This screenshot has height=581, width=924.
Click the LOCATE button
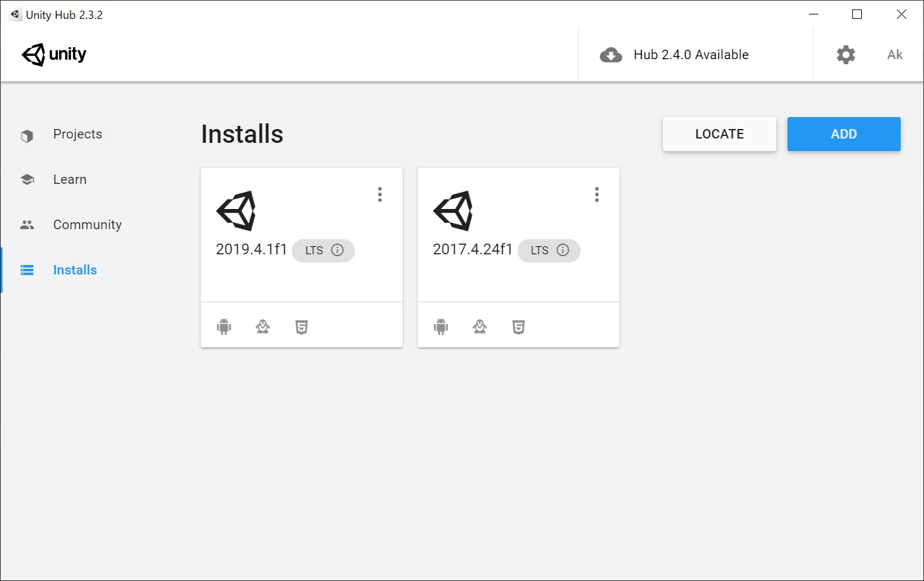(720, 134)
